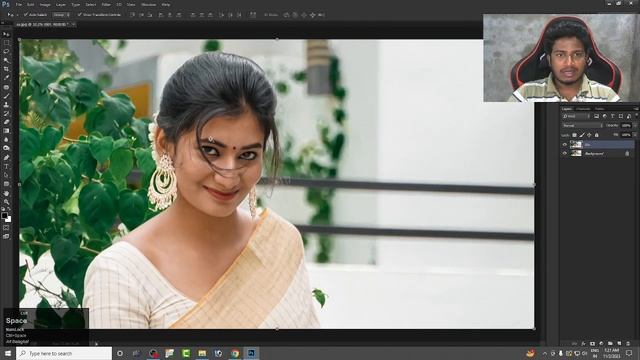Select the Eyedropper tool
The height and width of the screenshot is (360, 640).
click(6, 78)
